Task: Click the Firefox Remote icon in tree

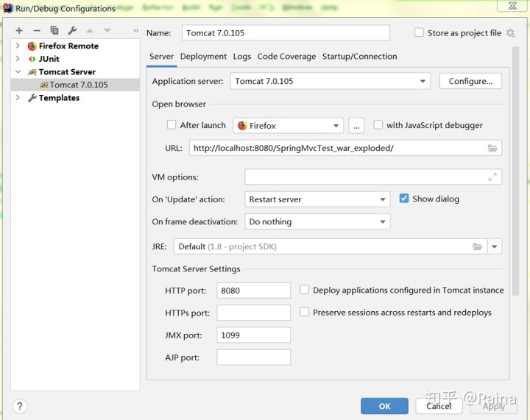Action: [32, 46]
